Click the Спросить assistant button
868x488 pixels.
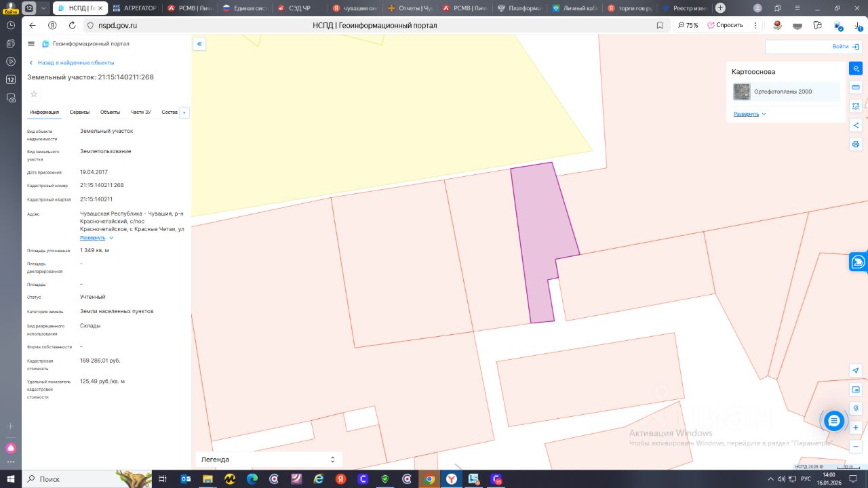(x=726, y=25)
